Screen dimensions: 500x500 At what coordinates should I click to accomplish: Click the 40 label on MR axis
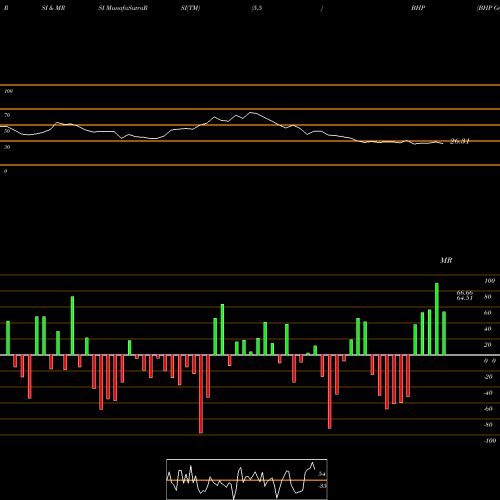pos(488,329)
